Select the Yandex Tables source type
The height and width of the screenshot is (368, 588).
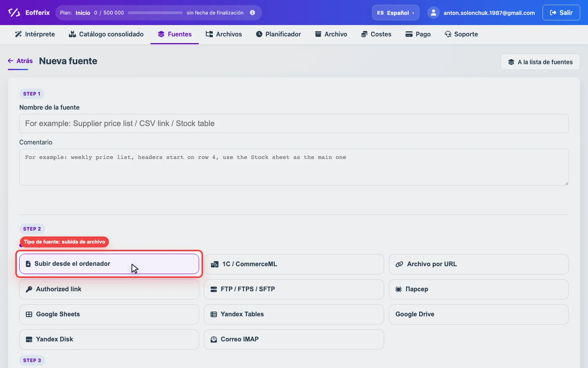pos(294,314)
